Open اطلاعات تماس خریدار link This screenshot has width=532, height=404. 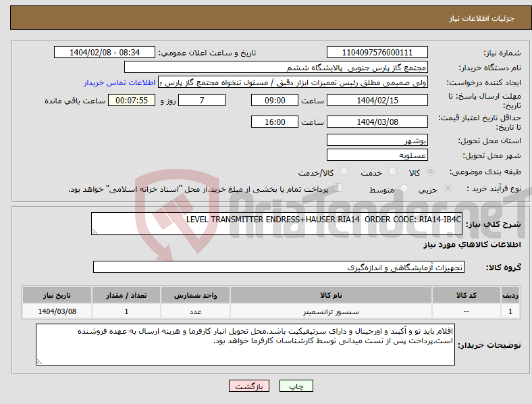119,82
